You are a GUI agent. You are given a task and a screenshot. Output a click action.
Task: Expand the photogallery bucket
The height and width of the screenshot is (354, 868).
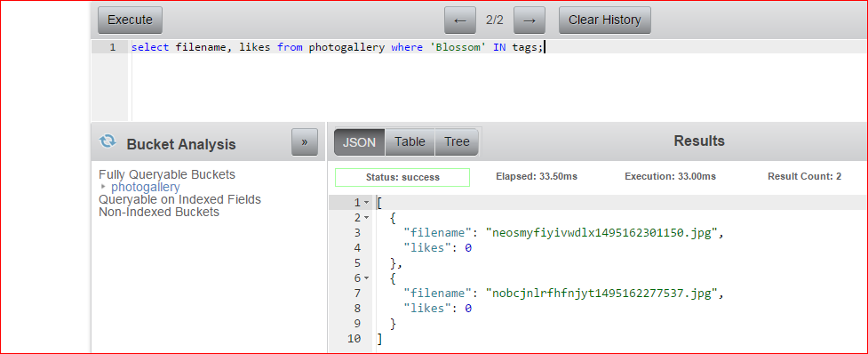point(104,187)
